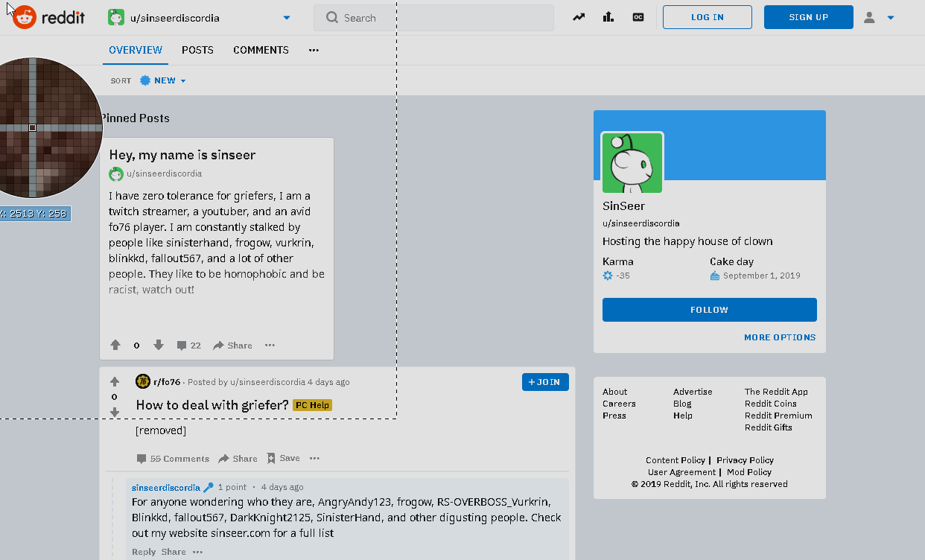The width and height of the screenshot is (925, 560).
Task: Open commenter sinseerdiscordia profile link
Action: [166, 487]
